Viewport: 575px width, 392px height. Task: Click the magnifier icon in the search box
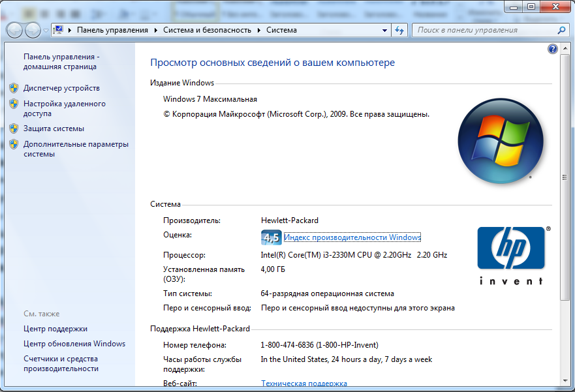561,30
